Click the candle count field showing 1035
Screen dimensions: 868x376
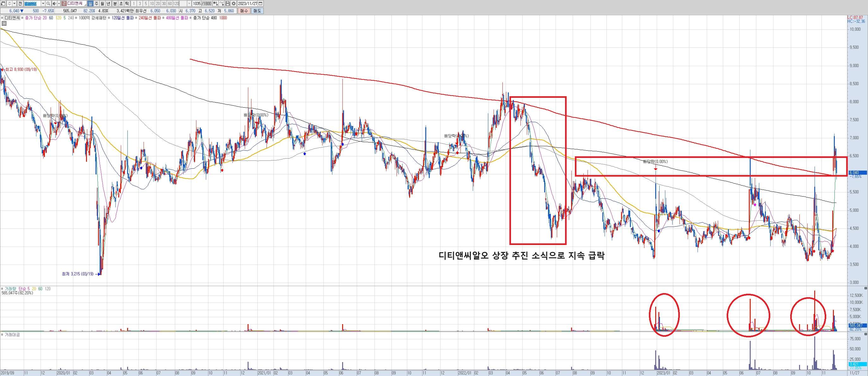pos(197,4)
